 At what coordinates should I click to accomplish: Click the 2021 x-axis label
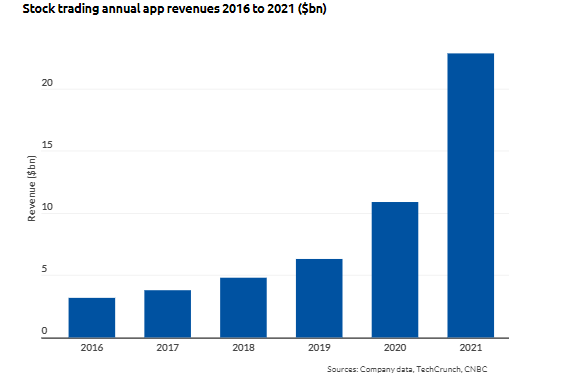pos(470,348)
